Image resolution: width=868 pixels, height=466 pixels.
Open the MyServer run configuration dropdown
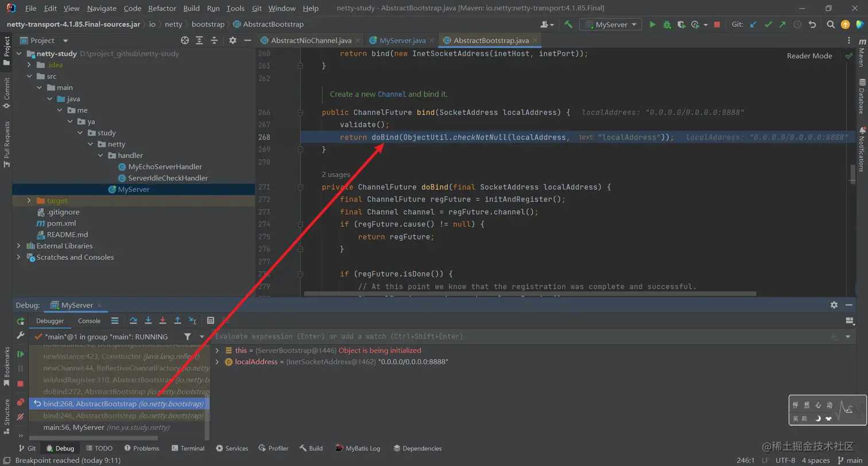tap(610, 25)
